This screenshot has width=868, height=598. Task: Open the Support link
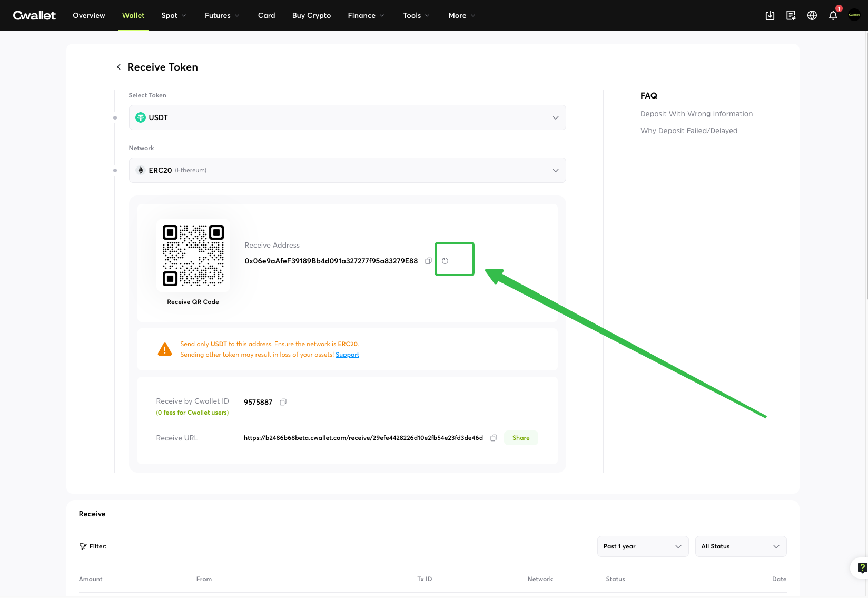(x=347, y=355)
